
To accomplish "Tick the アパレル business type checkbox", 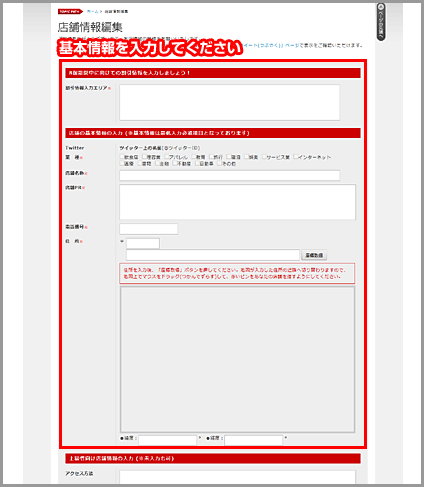I will (x=166, y=157).
